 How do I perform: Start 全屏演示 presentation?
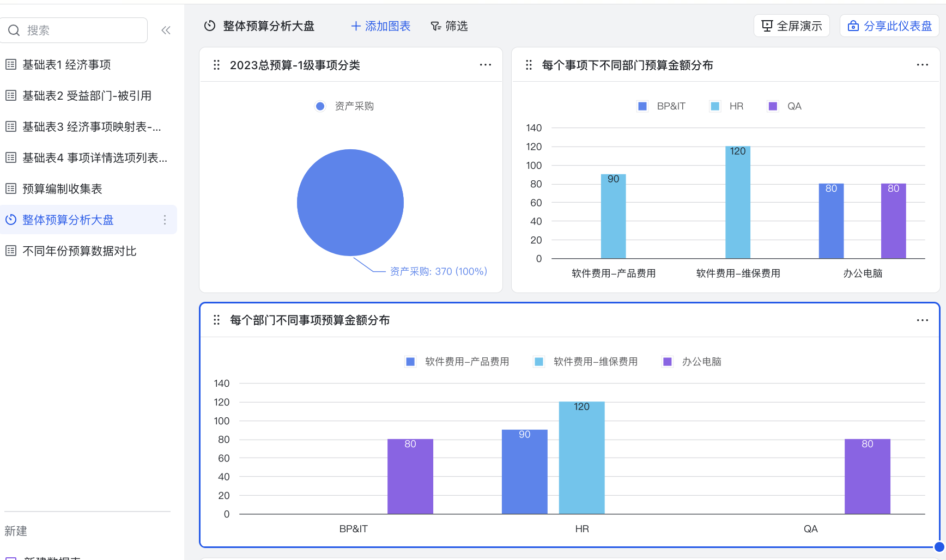tap(792, 26)
